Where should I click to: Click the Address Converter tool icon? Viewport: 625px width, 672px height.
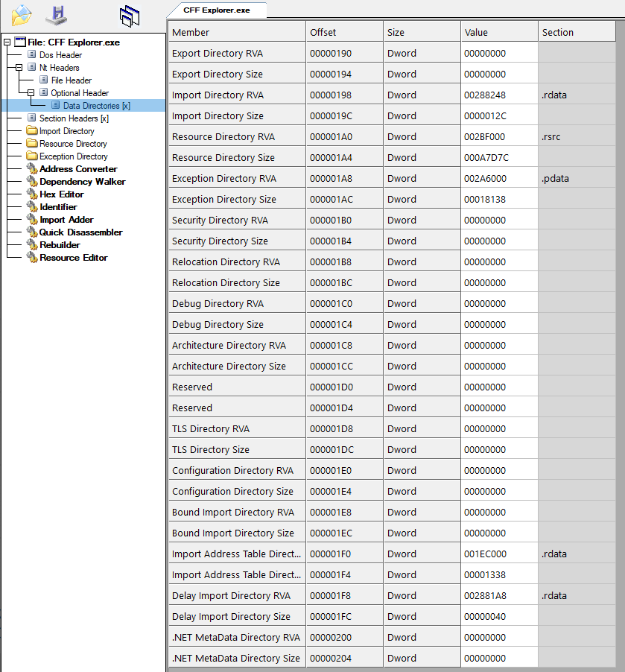32,168
